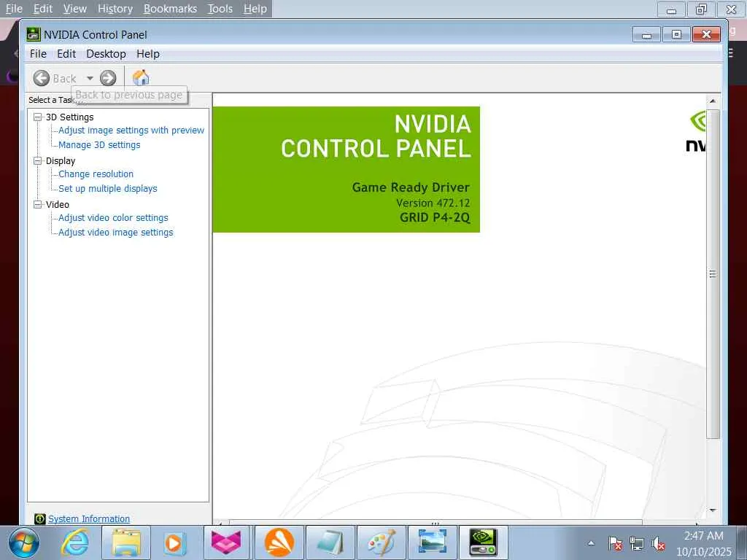Open the Back history dropdown arrow
Screen dimensions: 747x560
coord(90,78)
